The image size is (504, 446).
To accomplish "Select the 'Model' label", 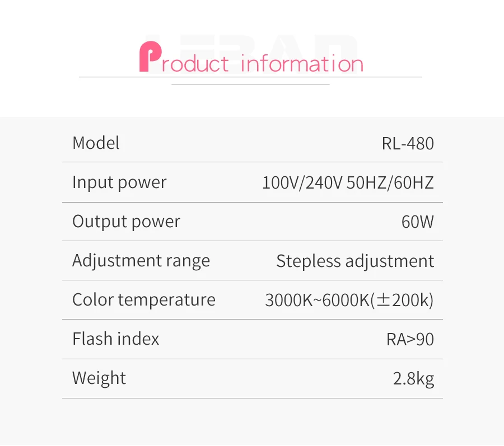I will click(x=96, y=143).
